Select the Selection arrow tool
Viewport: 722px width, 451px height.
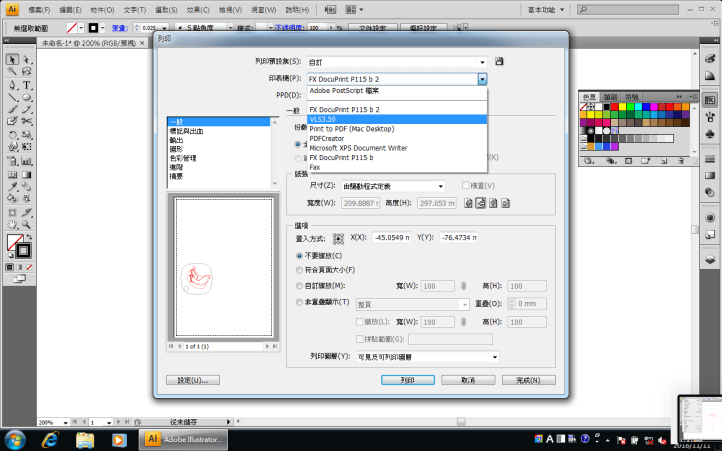click(12, 60)
